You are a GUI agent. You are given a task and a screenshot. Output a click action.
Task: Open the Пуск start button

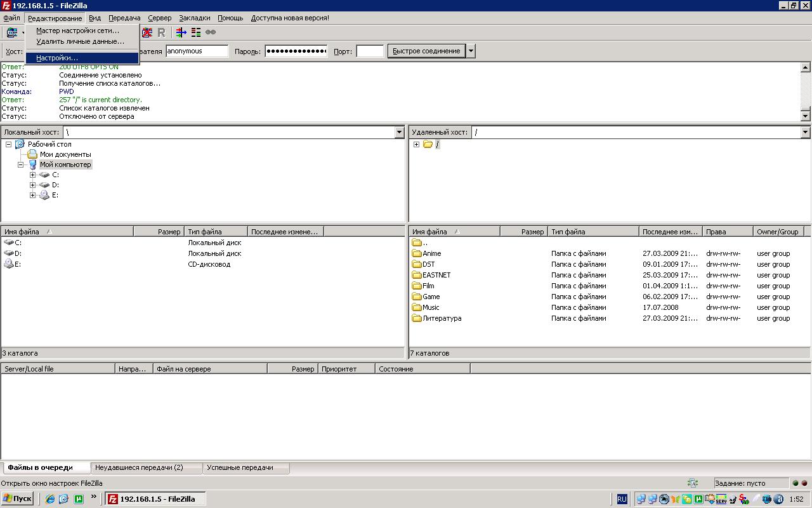click(x=17, y=499)
